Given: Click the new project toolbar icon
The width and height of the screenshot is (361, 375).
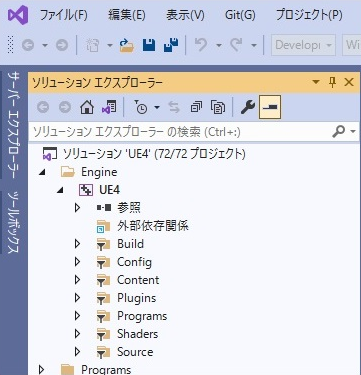Looking at the screenshot, I should [93, 45].
